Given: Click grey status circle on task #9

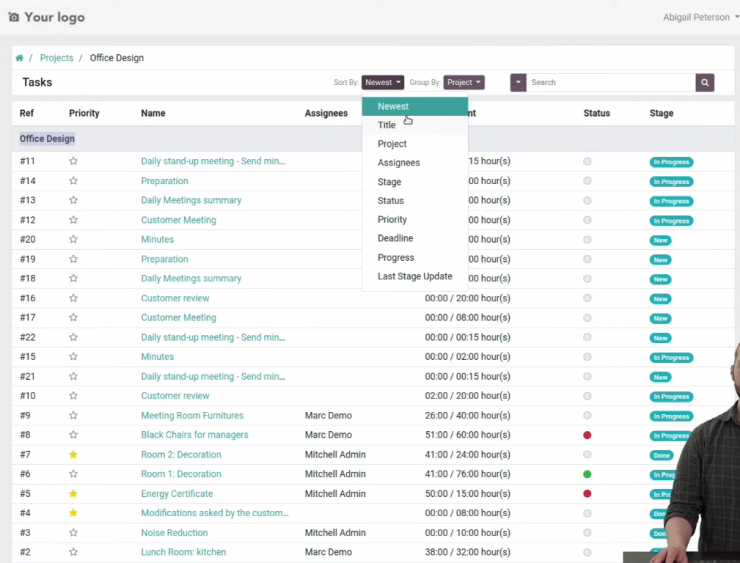Looking at the screenshot, I should (x=587, y=416).
